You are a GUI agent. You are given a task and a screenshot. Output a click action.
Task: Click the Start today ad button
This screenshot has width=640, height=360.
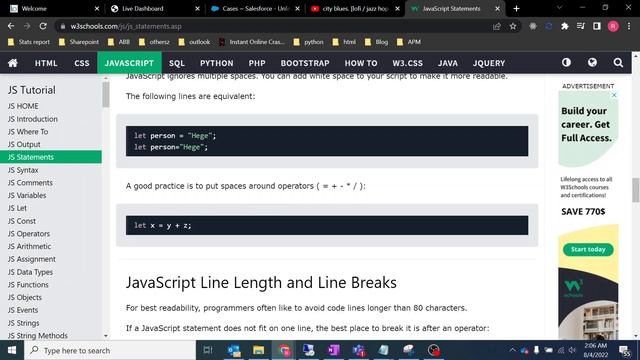click(x=588, y=249)
